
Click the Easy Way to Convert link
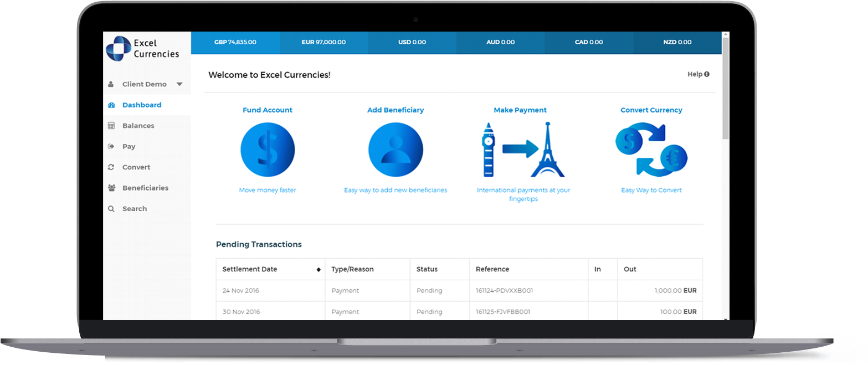[651, 190]
